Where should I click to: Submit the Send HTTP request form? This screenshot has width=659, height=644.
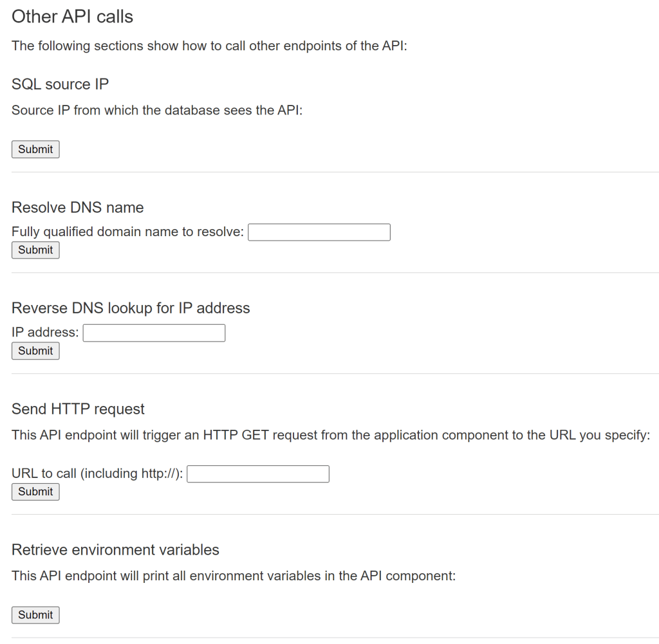coord(35,492)
